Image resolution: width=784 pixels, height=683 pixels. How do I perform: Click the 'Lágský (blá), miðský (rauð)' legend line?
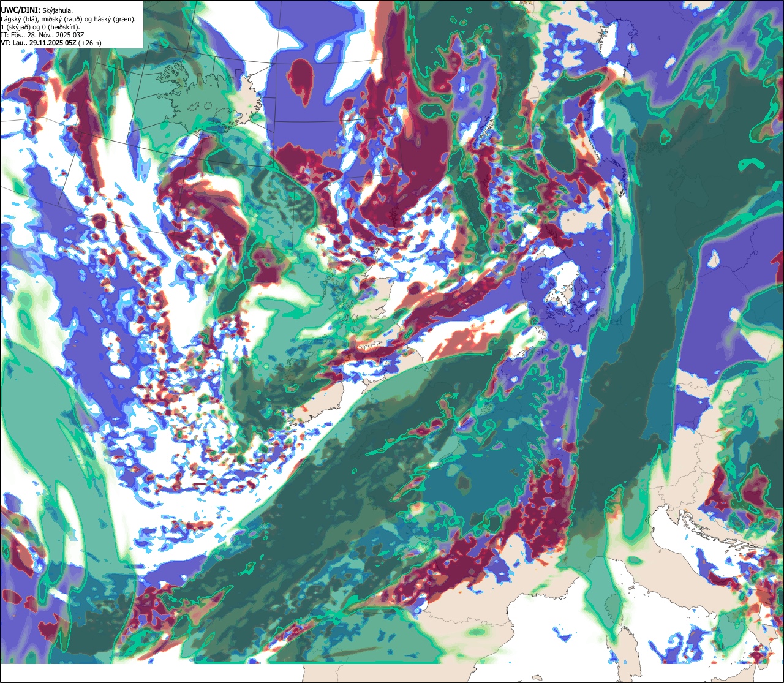coord(69,19)
